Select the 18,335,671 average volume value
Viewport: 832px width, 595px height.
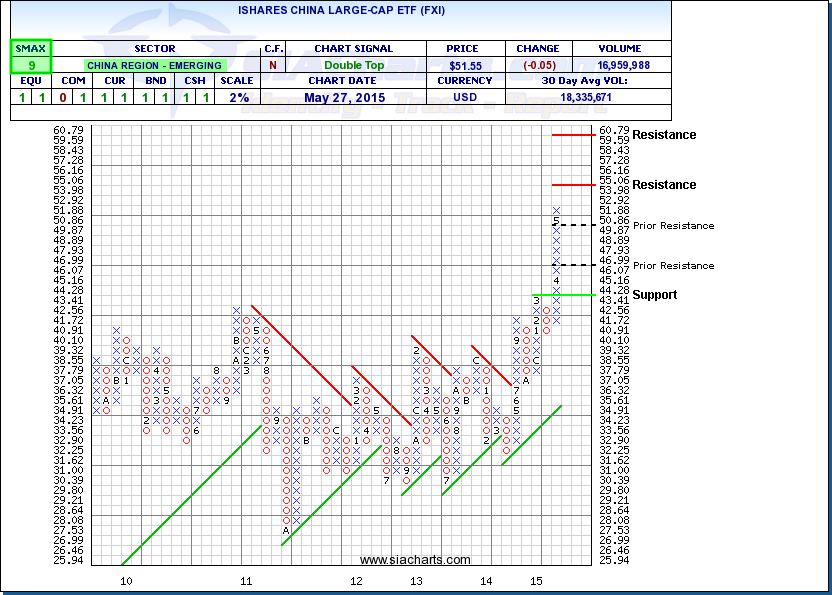click(619, 97)
